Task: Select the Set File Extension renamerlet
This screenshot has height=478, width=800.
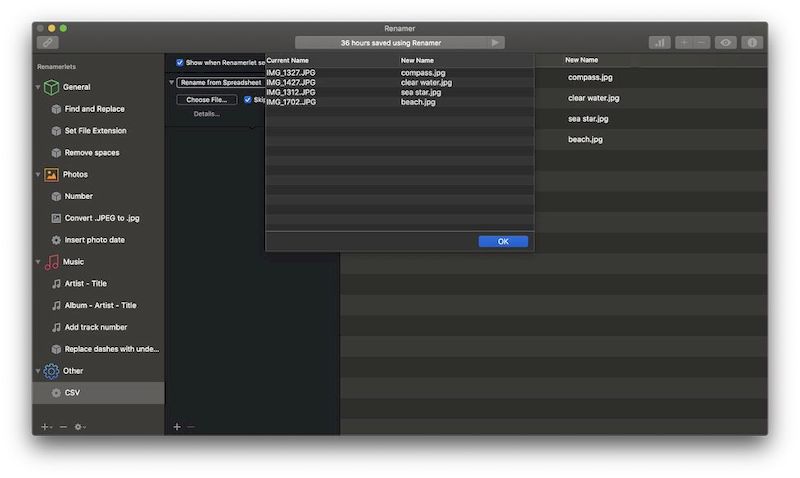Action: pyautogui.click(x=95, y=131)
